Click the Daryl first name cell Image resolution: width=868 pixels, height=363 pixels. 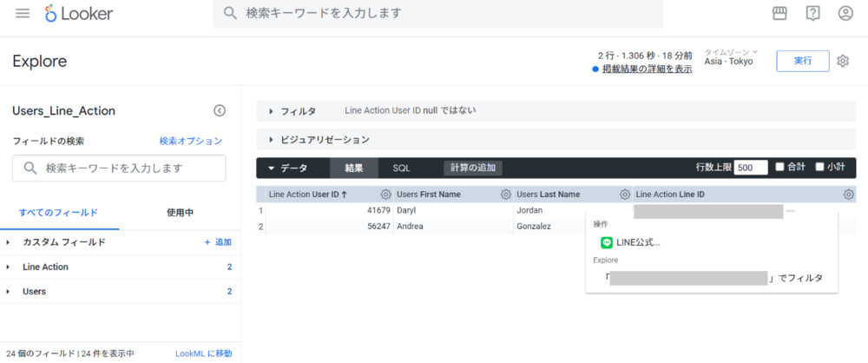click(405, 211)
